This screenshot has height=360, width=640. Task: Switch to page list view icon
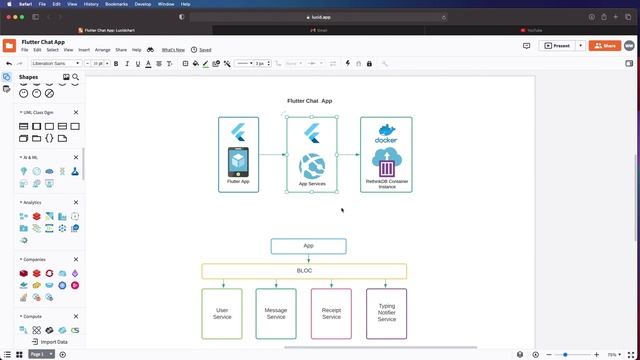[7, 355]
